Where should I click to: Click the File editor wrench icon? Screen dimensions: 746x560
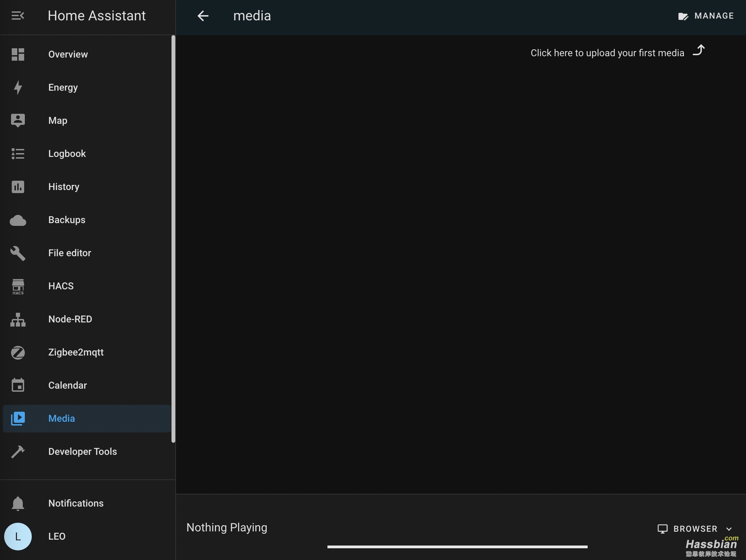pyautogui.click(x=18, y=253)
